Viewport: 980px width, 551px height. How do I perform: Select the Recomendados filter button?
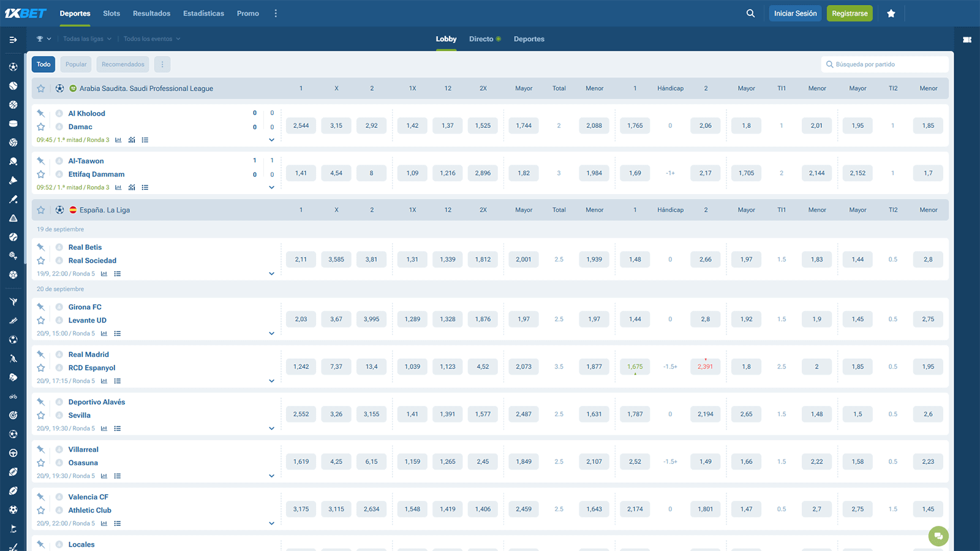(x=123, y=64)
